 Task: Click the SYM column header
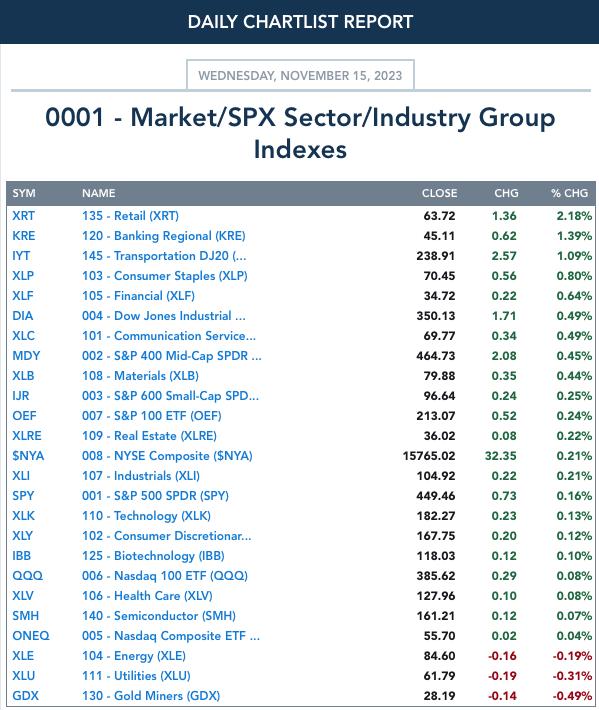(24, 193)
